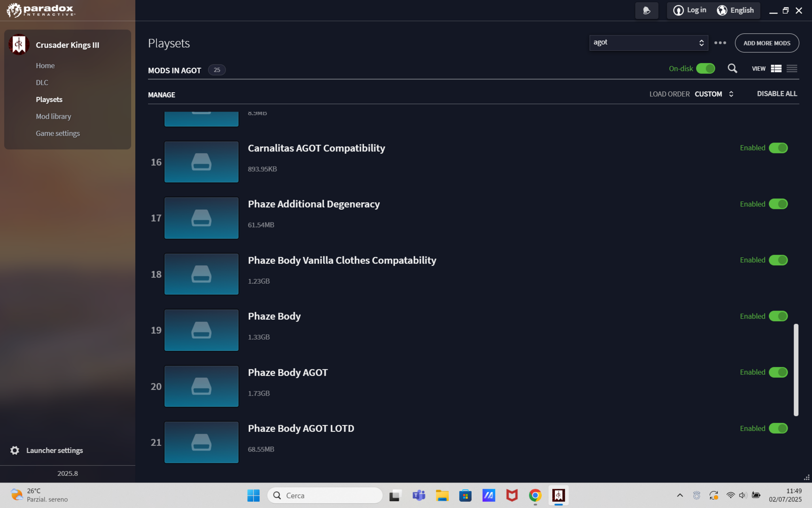Viewport: 812px width, 508px height.
Task: Click the MANAGE label
Action: point(162,95)
